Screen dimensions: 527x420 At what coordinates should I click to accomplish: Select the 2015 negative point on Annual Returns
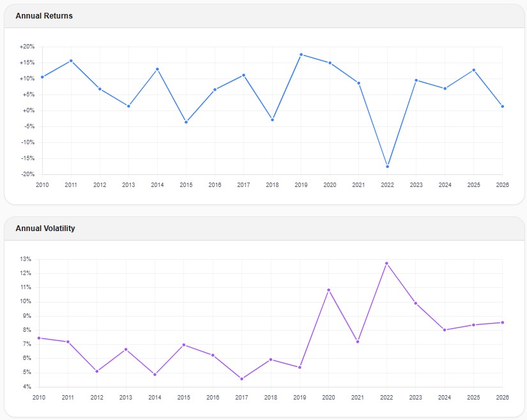(186, 121)
